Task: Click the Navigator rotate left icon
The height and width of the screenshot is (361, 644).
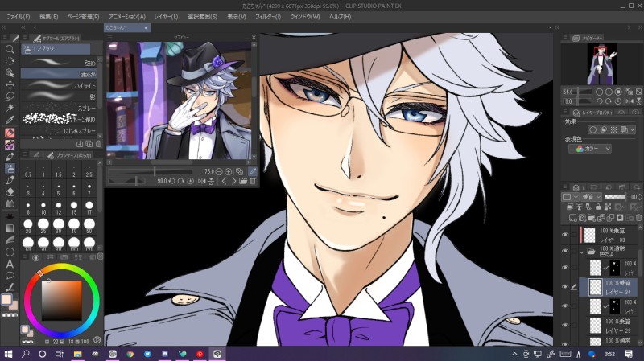Action: (599, 101)
